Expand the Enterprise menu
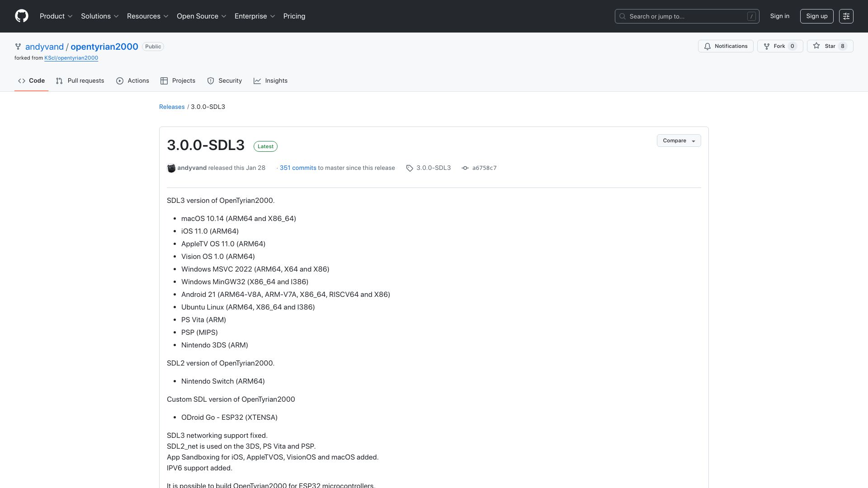868x488 pixels. (255, 16)
